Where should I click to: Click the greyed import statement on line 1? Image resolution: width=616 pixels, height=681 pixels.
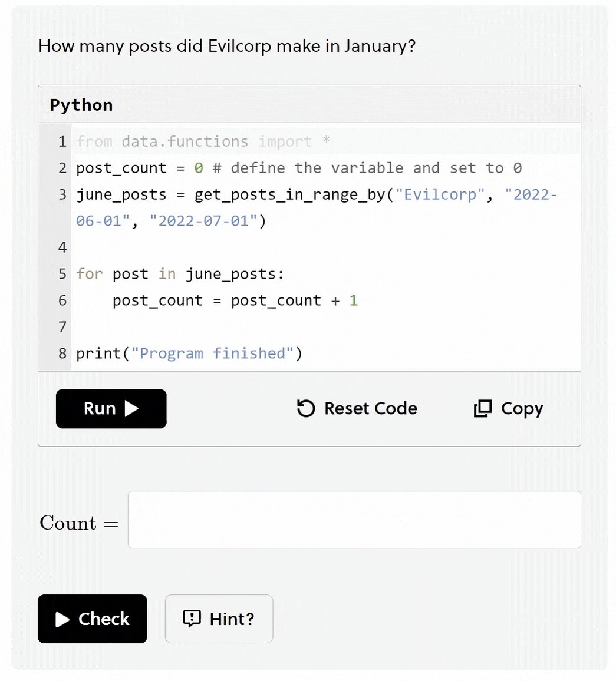tap(203, 141)
